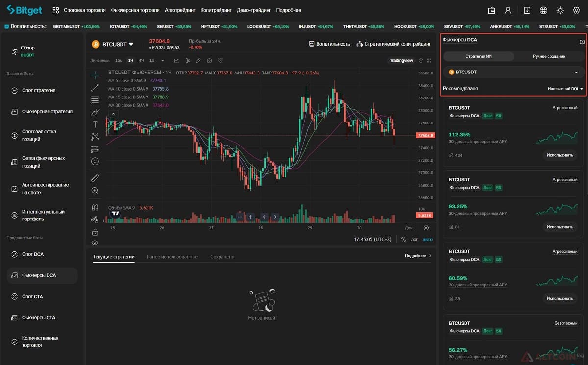
Task: Open Фьючерсная торговля menu
Action: click(x=135, y=10)
